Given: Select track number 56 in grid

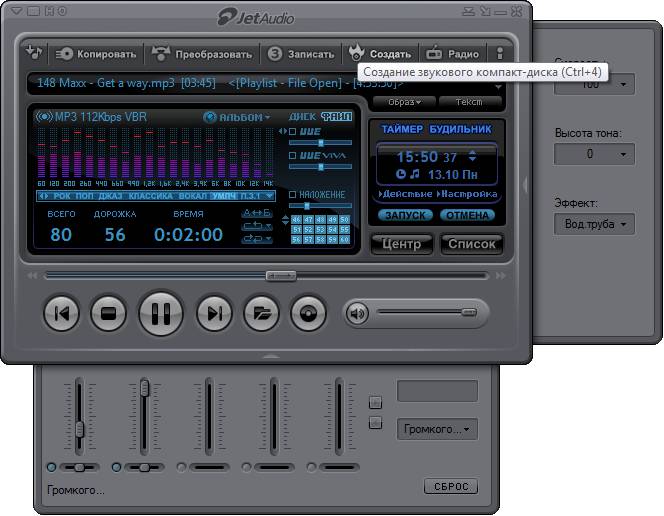Looking at the screenshot, I should (x=296, y=240).
